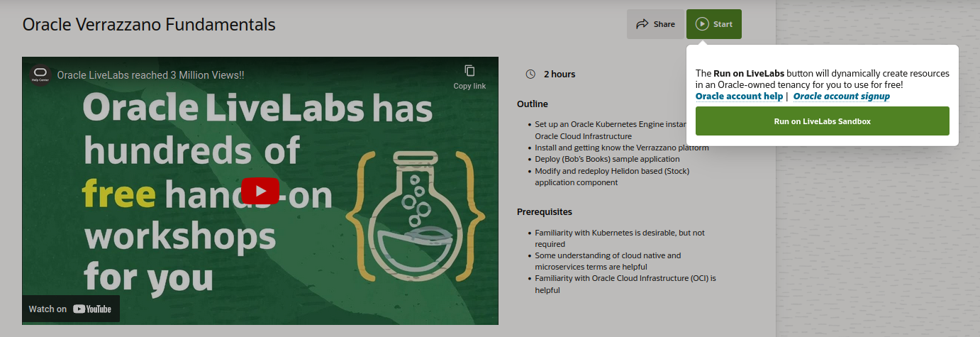Viewport: 980px width, 337px height.
Task: Copy the video link icon
Action: (x=469, y=70)
